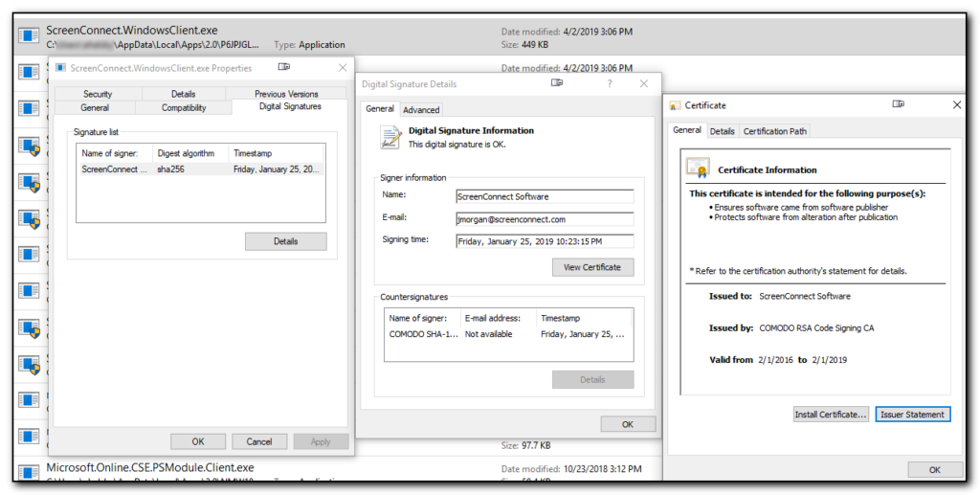
Task: Switch to the Compatibility tab
Action: click(184, 107)
